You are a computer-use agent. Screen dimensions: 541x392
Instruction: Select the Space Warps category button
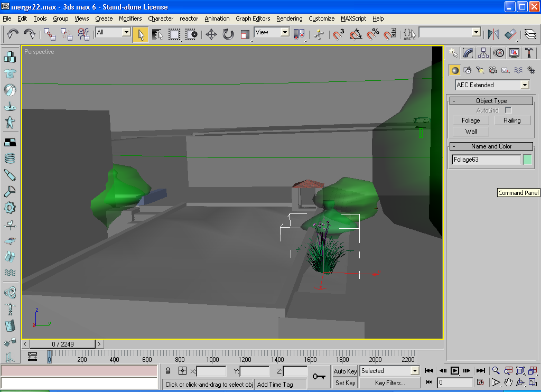coord(518,70)
